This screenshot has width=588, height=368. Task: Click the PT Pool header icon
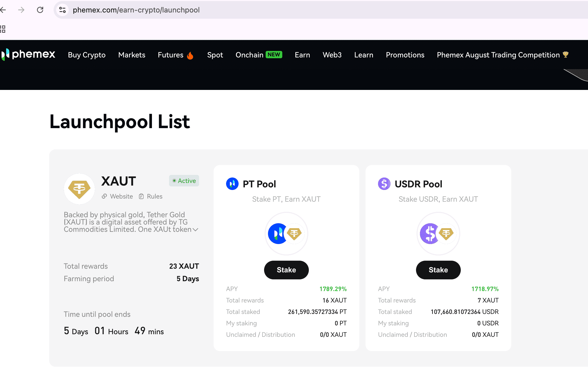point(232,184)
